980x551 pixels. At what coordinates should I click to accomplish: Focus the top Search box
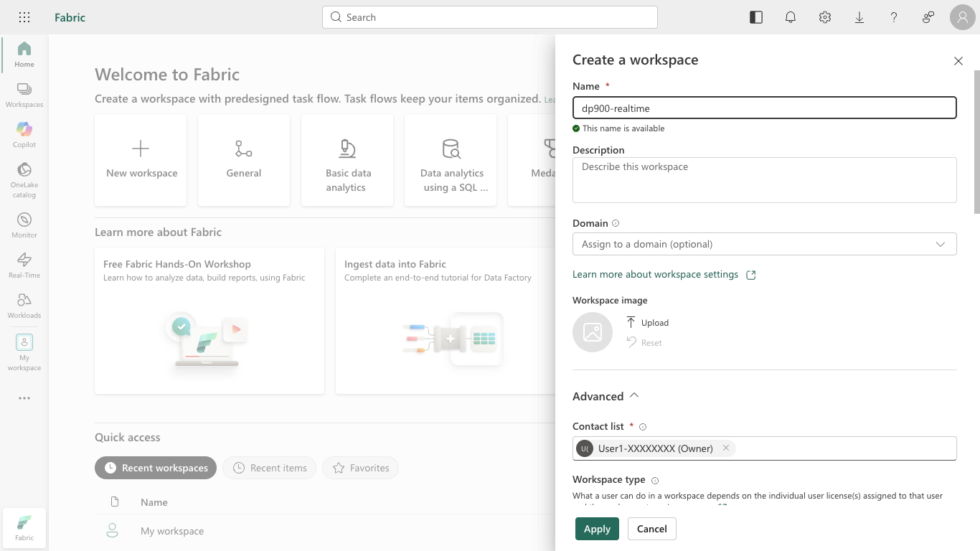tap(490, 17)
